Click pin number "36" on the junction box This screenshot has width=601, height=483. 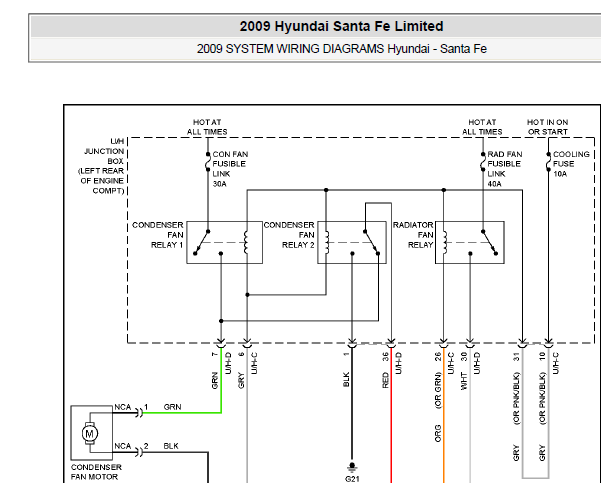click(385, 357)
